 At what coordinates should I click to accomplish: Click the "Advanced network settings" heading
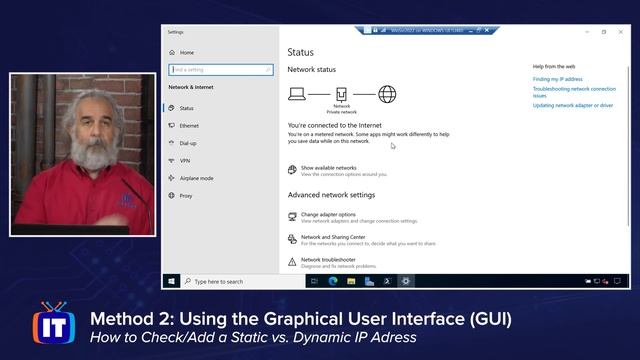click(331, 195)
